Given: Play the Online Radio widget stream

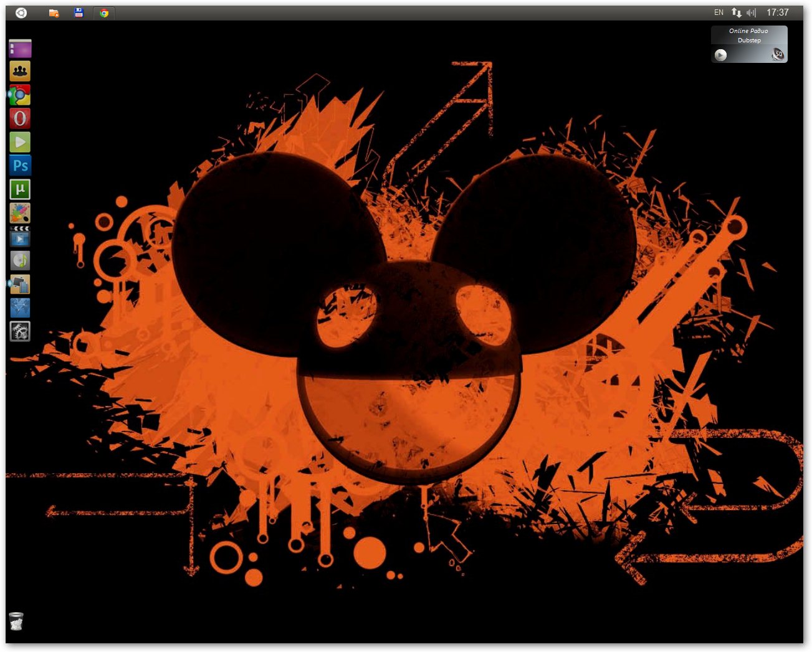Looking at the screenshot, I should click(720, 55).
